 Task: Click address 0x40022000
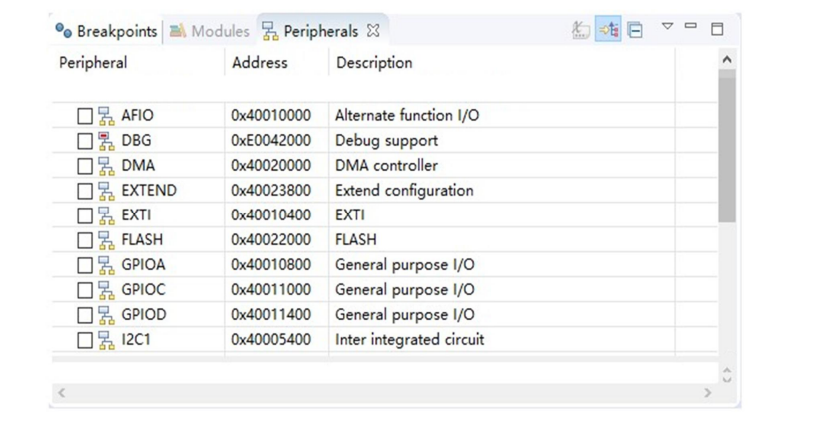click(271, 240)
